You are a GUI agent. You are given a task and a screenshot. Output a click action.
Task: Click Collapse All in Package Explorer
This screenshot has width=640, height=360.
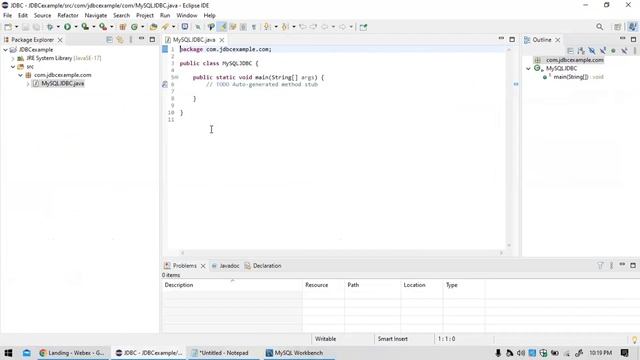click(x=109, y=40)
